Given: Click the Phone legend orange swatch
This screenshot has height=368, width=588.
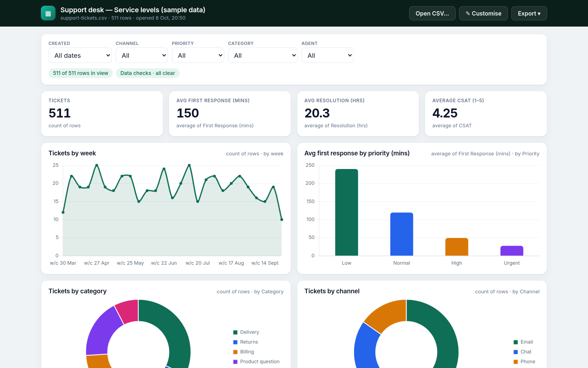Looking at the screenshot, I should pos(516,362).
